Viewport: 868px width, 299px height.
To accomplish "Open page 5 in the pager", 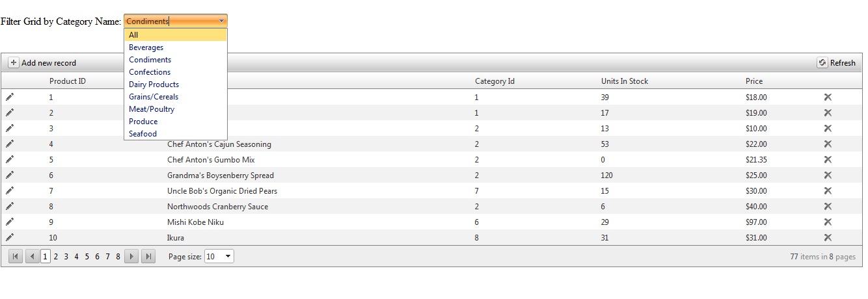I will tap(87, 257).
